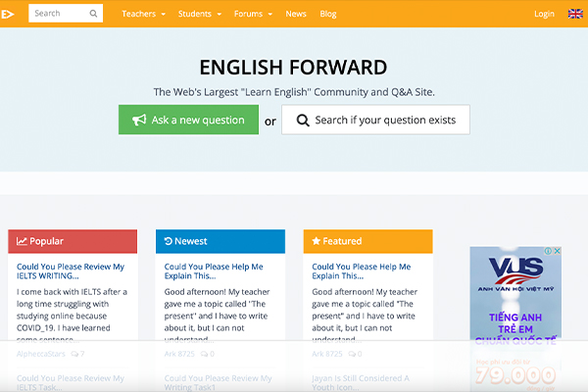588x392 pixels.
Task: Click 'Ask a new question' button
Action: point(188,120)
